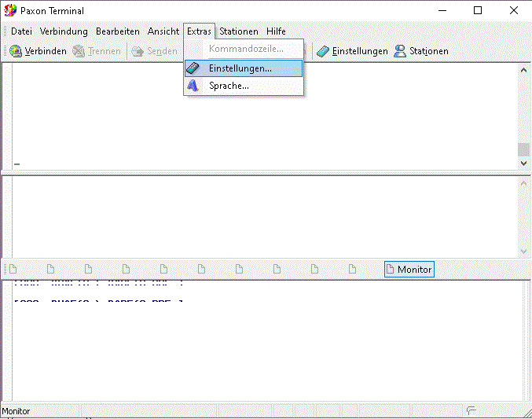Open the Ansicht menu
The image size is (532, 419).
(163, 31)
